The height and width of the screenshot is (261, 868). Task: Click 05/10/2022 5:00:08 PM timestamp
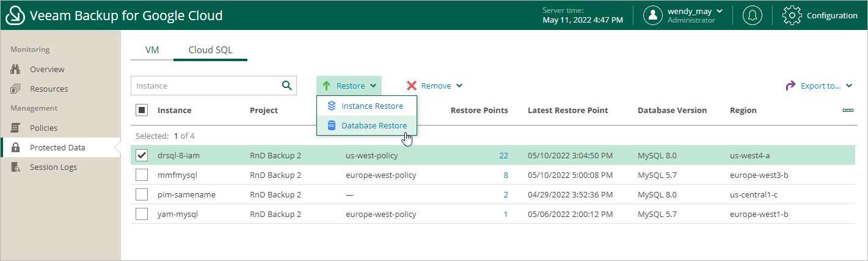pos(570,175)
